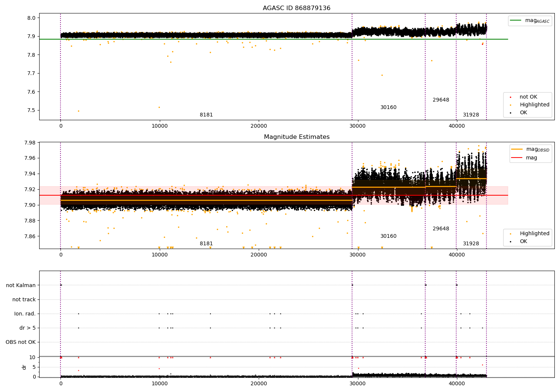Pick x-axis tick "30000" under the AGASC ID plot
The height and width of the screenshot is (392, 560).
point(358,126)
